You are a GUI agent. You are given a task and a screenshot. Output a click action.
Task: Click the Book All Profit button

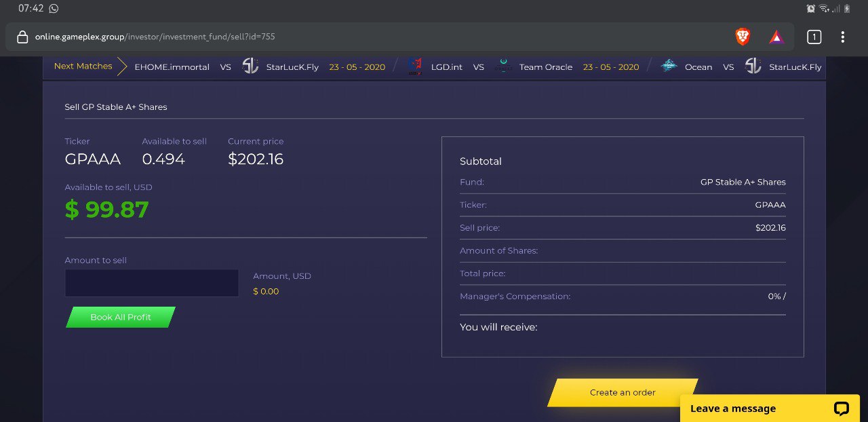tap(121, 317)
